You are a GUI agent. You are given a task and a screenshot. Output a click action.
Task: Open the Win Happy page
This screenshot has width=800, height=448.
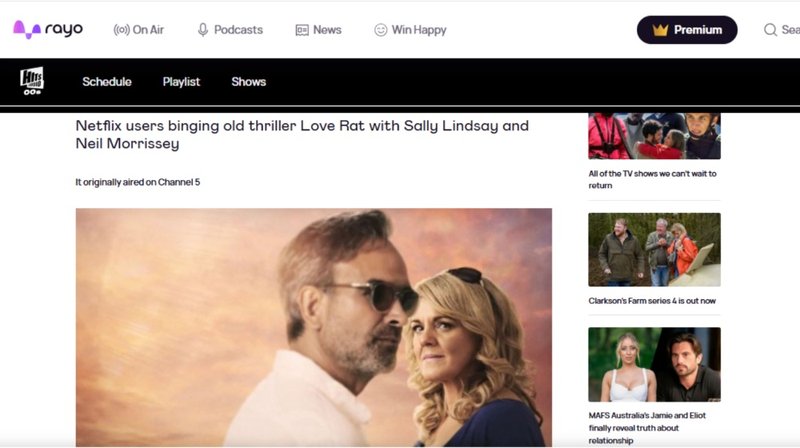pyautogui.click(x=419, y=30)
